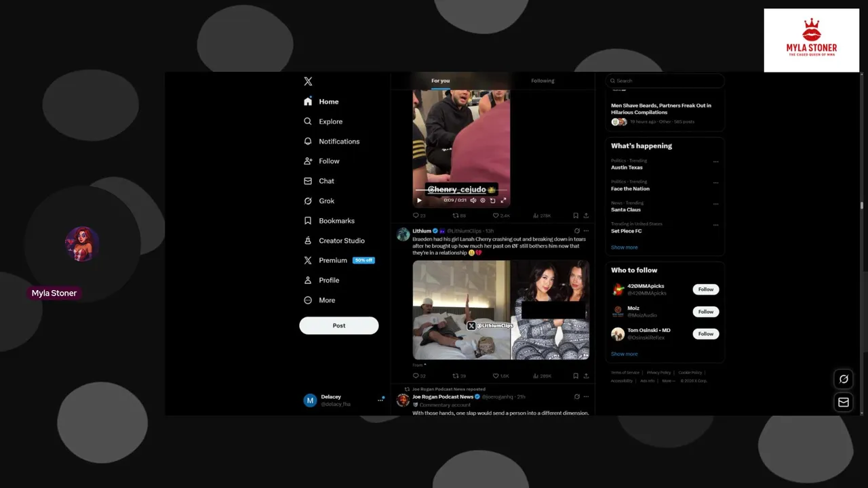This screenshot has height=488, width=868.
Task: Click the X logo in the sidebar
Action: coord(308,81)
